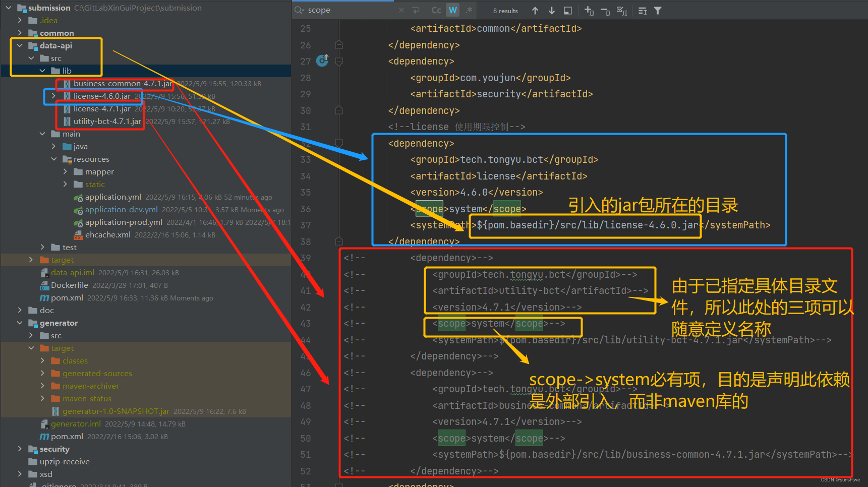Viewport: 868px width, 487px height.
Task: Collapse the submission project root
Action: coord(8,8)
